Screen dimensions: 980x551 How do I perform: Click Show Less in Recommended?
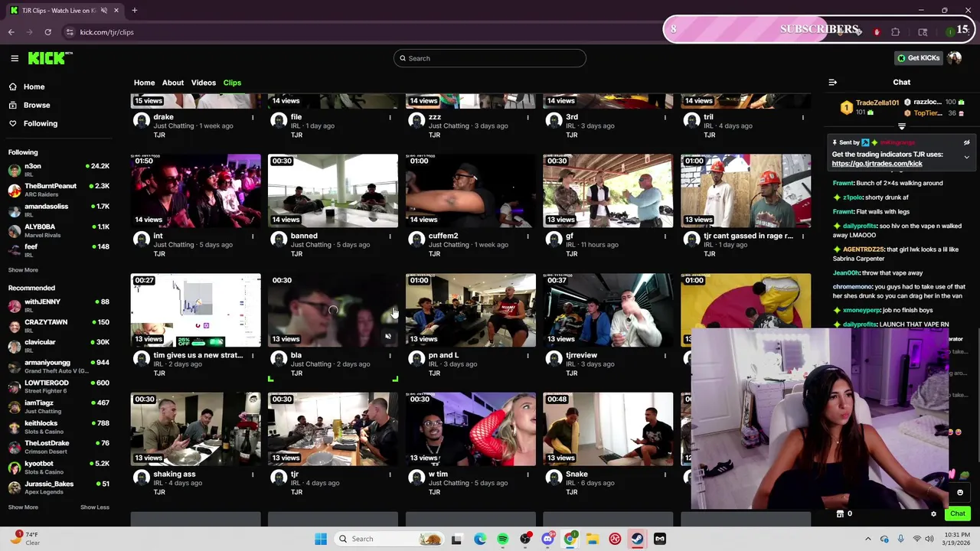click(95, 507)
